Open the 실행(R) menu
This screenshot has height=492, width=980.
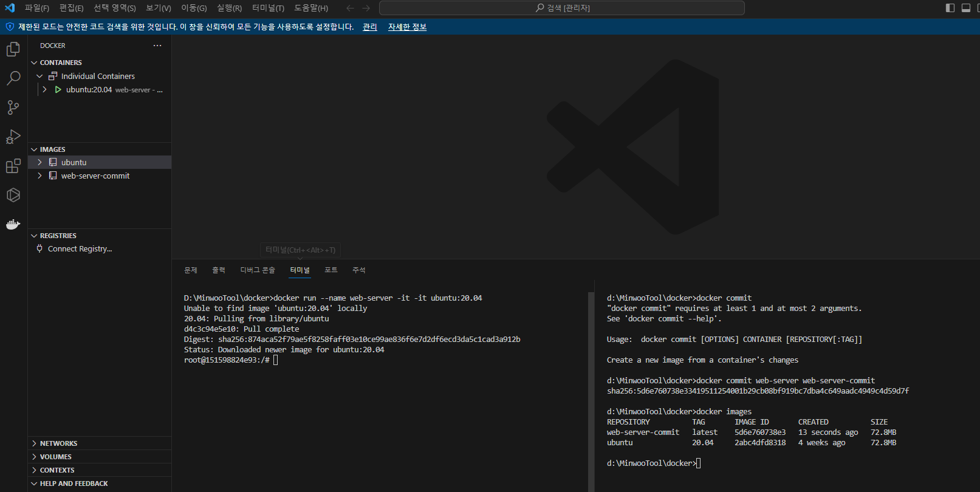pos(229,8)
